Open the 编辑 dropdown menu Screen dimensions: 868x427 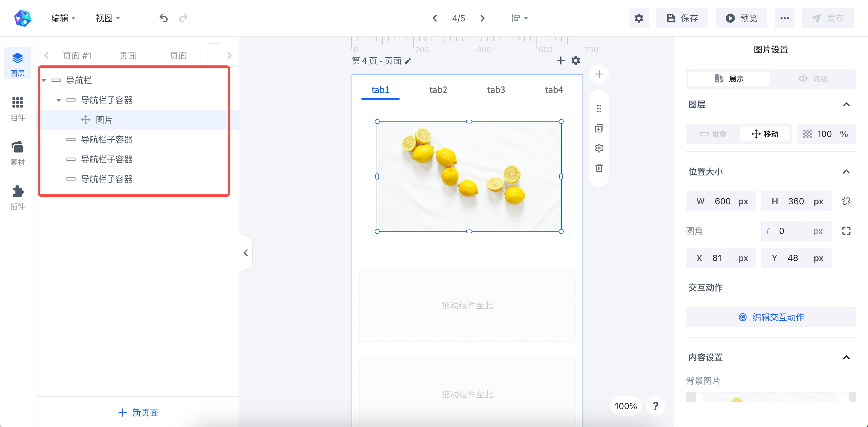(x=63, y=18)
